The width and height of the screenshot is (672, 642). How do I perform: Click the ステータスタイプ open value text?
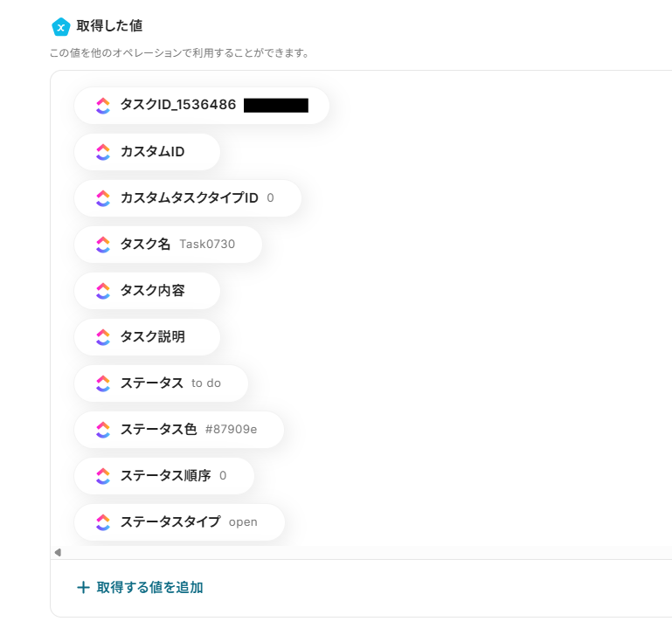coord(243,522)
